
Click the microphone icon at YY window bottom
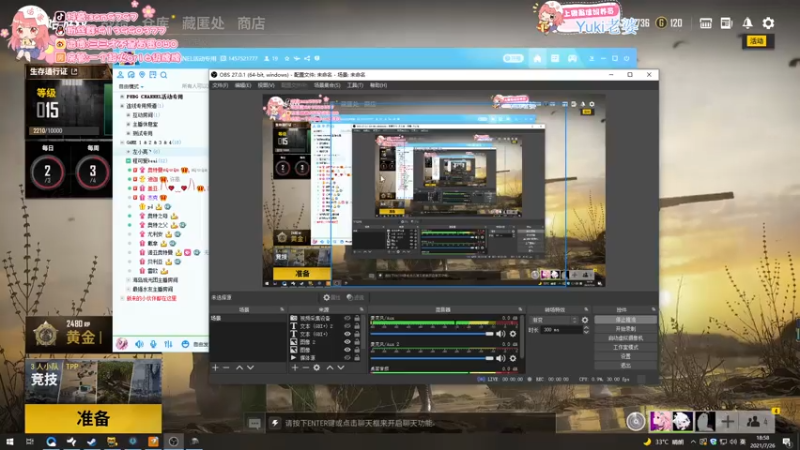click(x=153, y=344)
